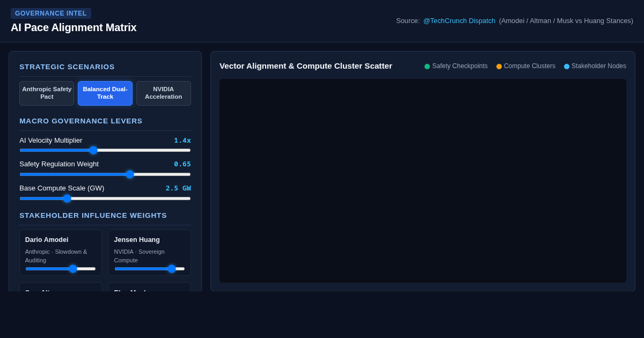644x338 pixels.
Task: Click the 0.65 safety weight value
Action: tap(182, 164)
